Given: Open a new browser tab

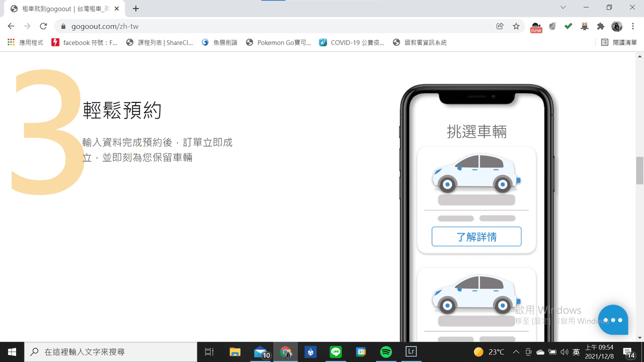Looking at the screenshot, I should click(136, 9).
